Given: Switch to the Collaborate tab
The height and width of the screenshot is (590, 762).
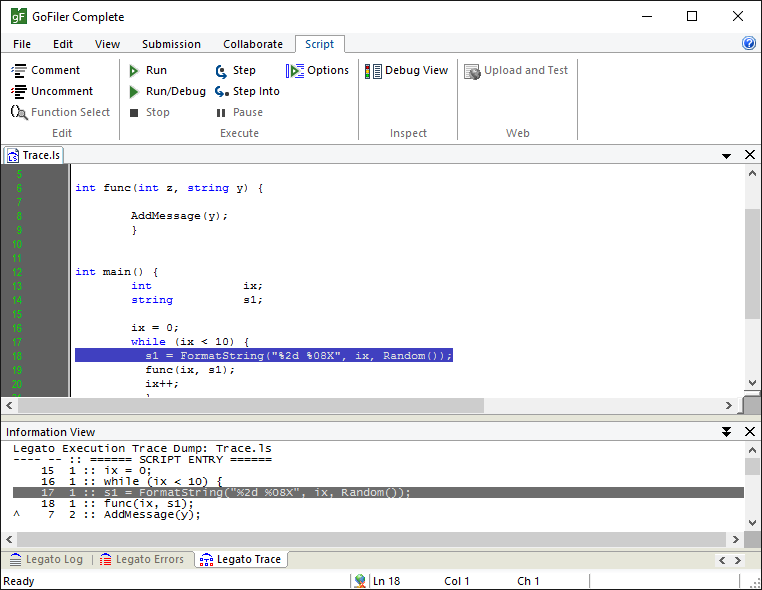Looking at the screenshot, I should pos(253,44).
